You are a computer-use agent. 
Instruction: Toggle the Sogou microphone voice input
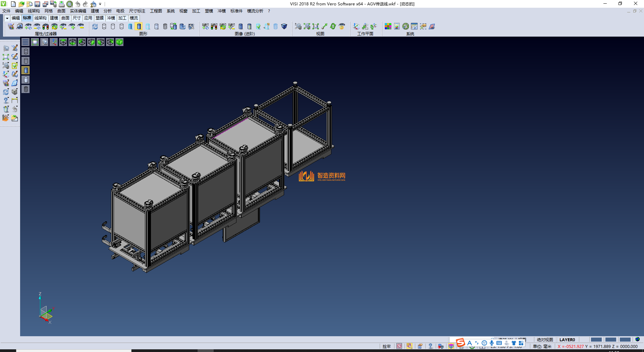coord(491,343)
